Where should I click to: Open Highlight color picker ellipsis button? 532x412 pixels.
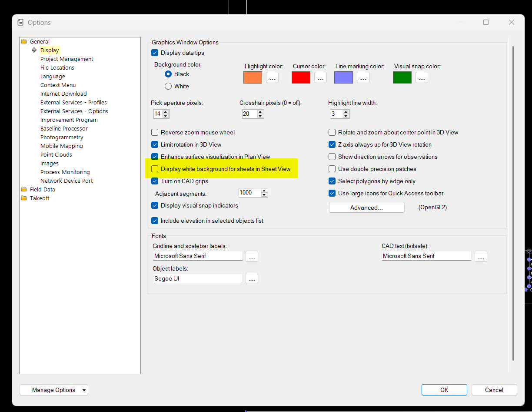(x=272, y=77)
